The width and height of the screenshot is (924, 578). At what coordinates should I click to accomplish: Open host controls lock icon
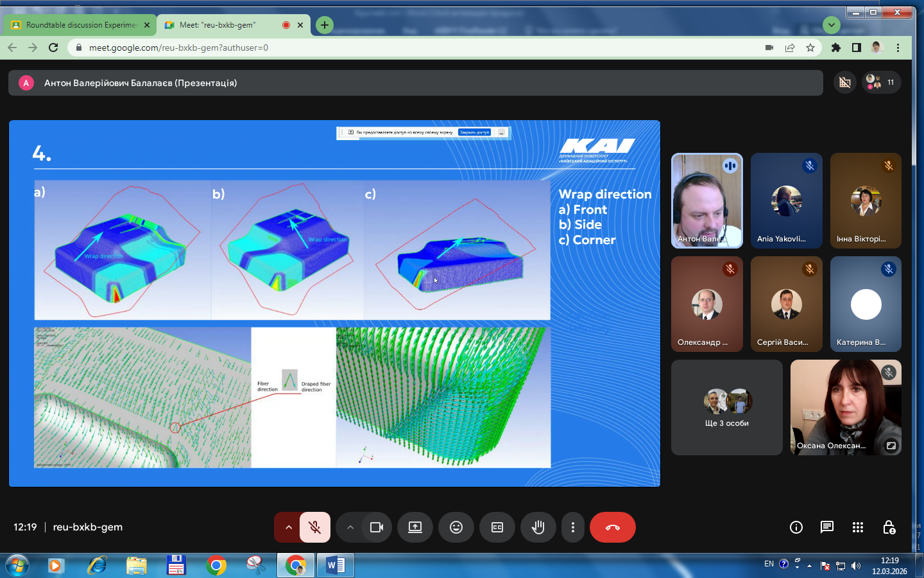click(x=889, y=527)
